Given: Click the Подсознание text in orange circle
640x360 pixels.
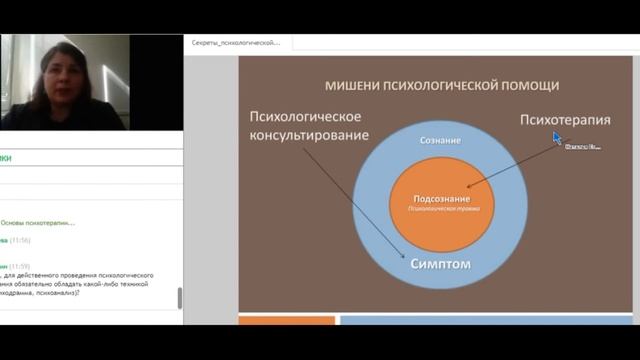Looking at the screenshot, I should (x=442, y=199).
